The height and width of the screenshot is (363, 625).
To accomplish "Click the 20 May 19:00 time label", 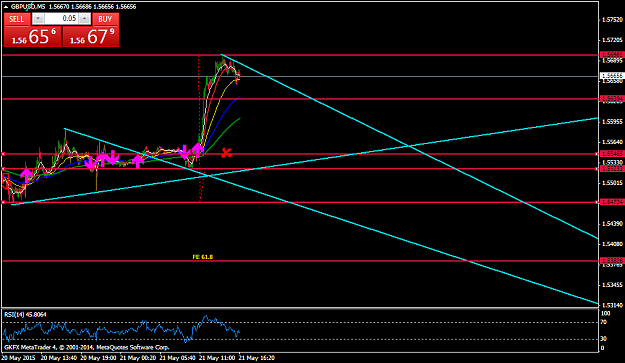I will [x=98, y=358].
